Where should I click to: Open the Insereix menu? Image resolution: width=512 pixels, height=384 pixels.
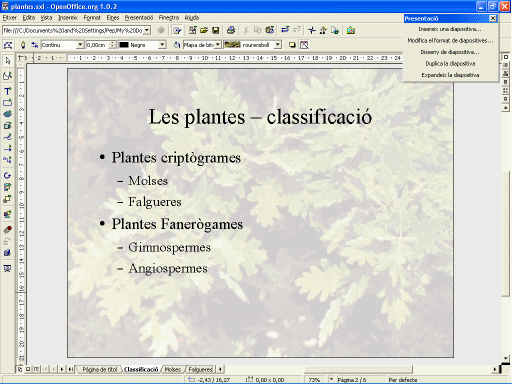[68, 18]
